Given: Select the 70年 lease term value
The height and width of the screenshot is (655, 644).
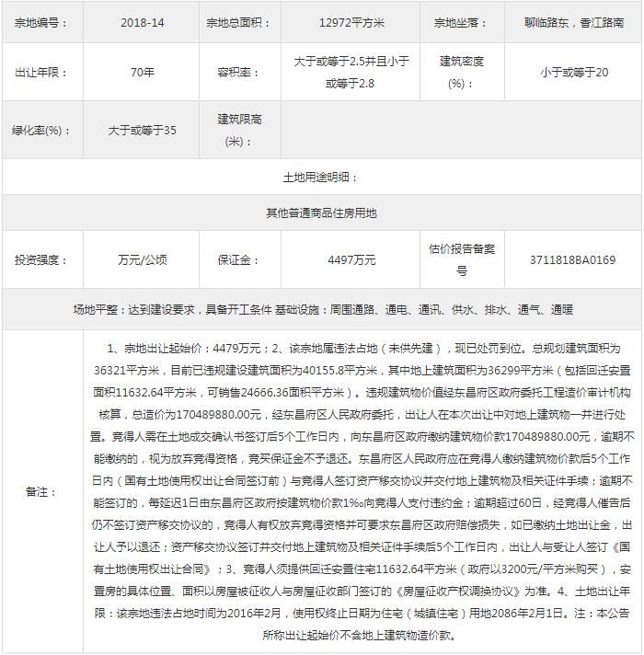Looking at the screenshot, I should click(x=142, y=73).
